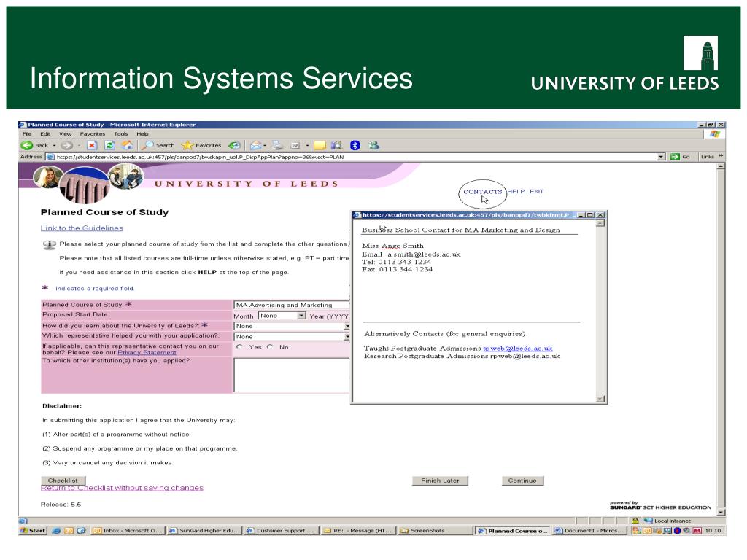Open the Edit menu

(45, 134)
